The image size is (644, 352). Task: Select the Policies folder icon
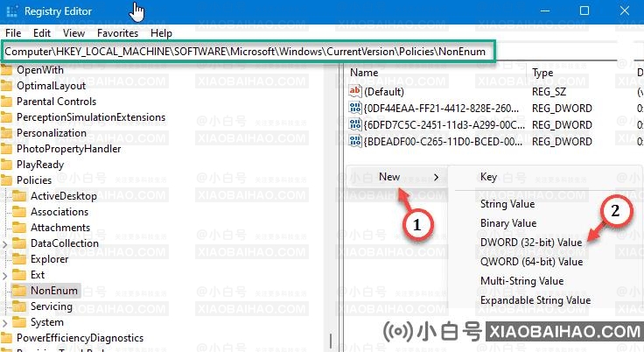7,180
